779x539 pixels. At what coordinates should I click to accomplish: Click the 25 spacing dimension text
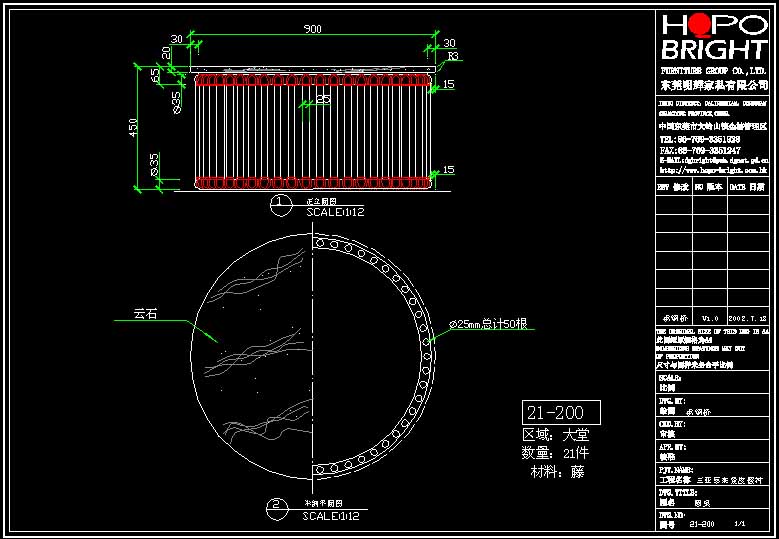[323, 99]
